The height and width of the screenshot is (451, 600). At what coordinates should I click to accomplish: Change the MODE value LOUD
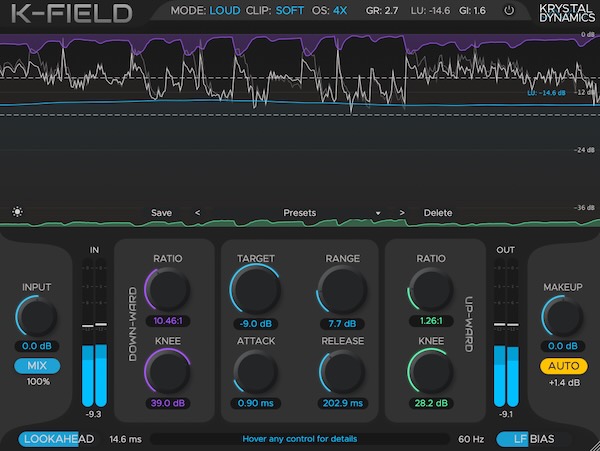225,10
